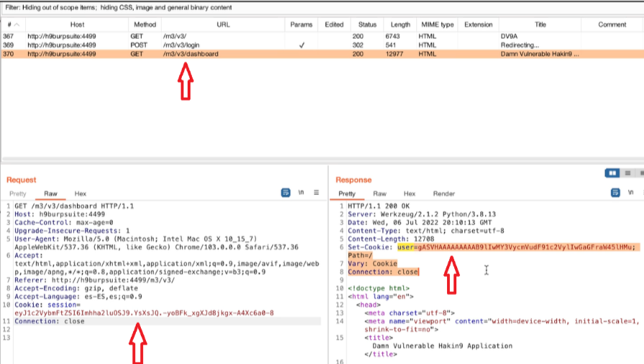The image size is (644, 364).
Task: Select history row 369 POST /m3/v3/login
Action: (322, 45)
